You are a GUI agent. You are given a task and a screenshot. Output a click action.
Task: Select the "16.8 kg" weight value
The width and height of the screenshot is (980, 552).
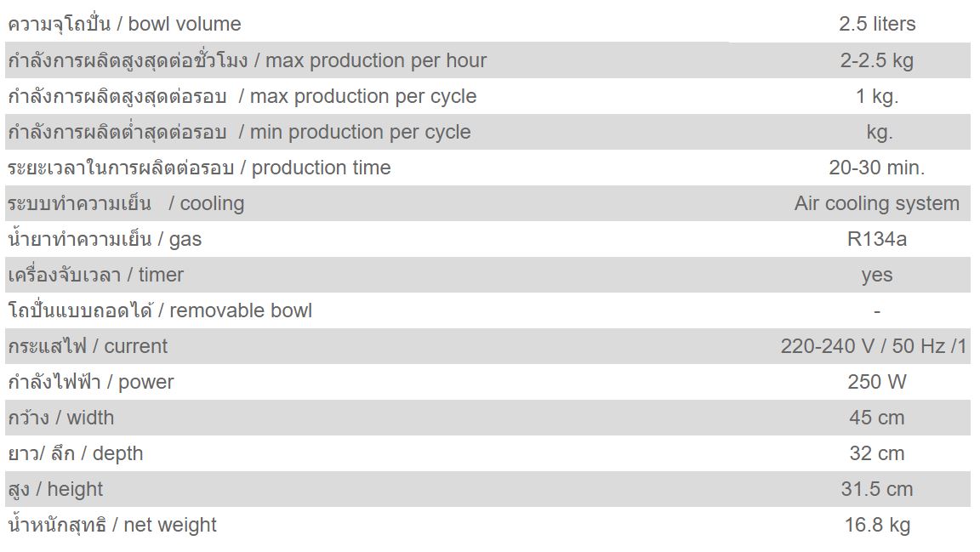(877, 525)
